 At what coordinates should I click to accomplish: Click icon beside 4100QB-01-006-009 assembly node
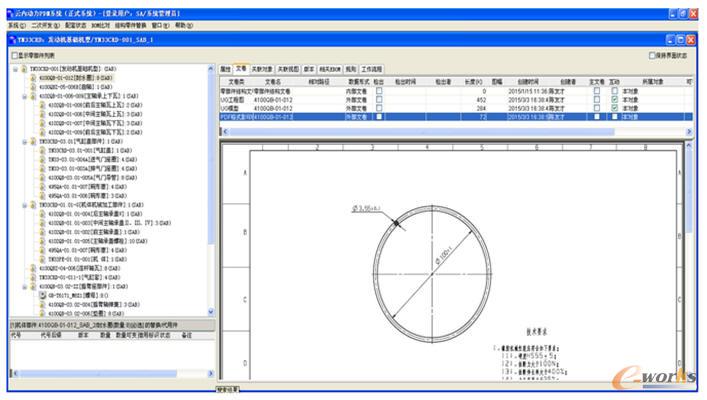pos(32,95)
